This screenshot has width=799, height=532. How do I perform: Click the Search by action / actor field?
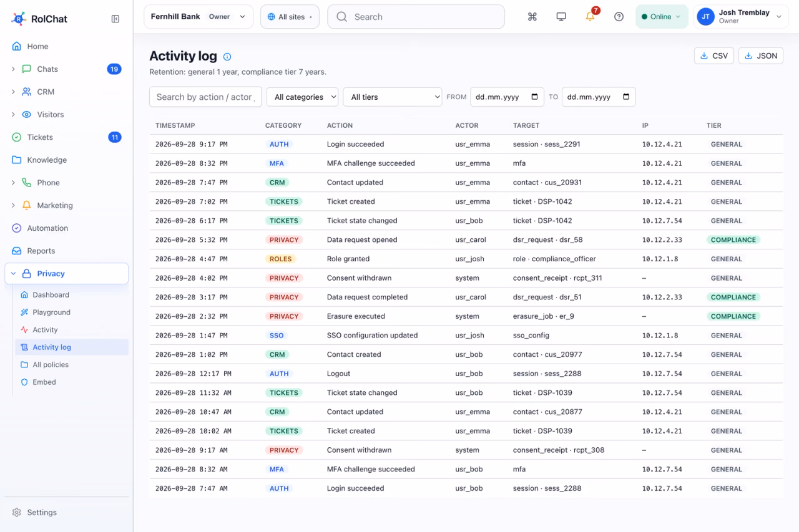point(205,97)
